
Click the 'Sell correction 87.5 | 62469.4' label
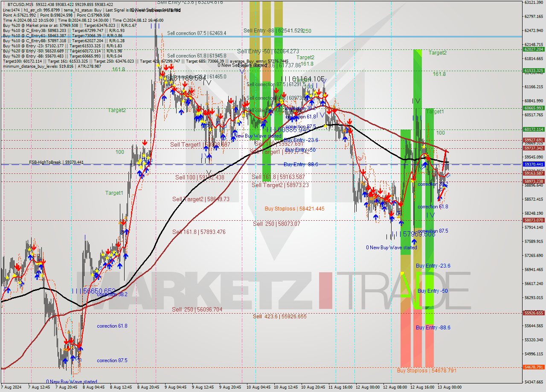click(x=197, y=33)
